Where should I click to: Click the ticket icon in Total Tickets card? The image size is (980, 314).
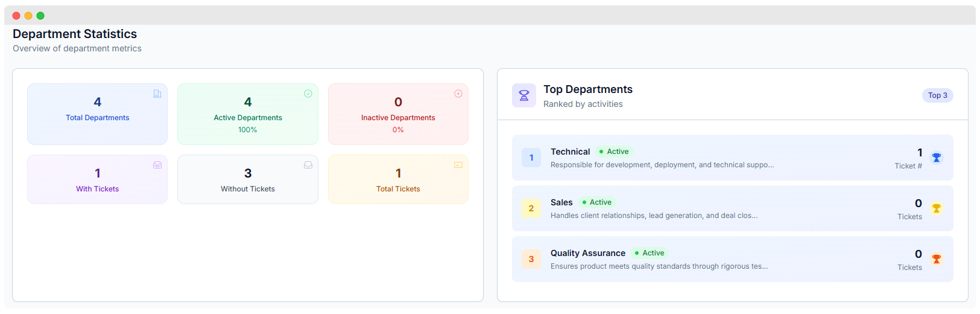[458, 165]
